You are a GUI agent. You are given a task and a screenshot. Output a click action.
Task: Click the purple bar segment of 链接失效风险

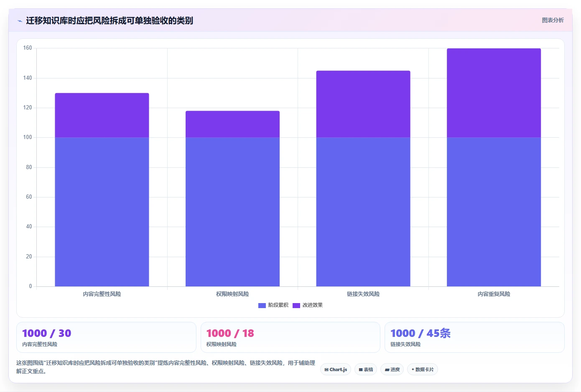[x=363, y=104]
